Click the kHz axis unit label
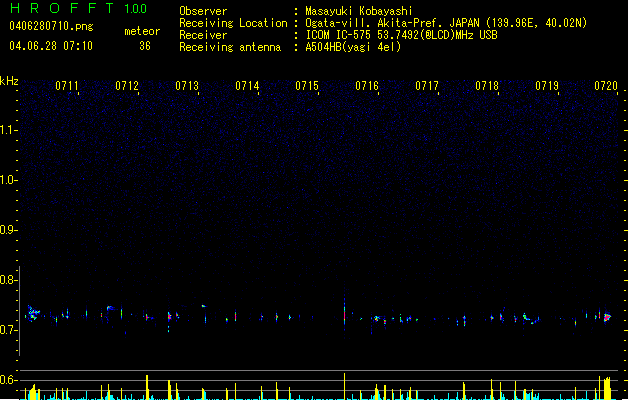 pos(9,81)
